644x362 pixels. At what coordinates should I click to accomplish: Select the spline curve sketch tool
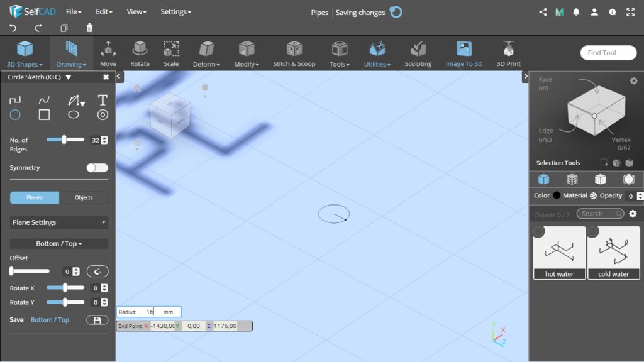[45, 100]
